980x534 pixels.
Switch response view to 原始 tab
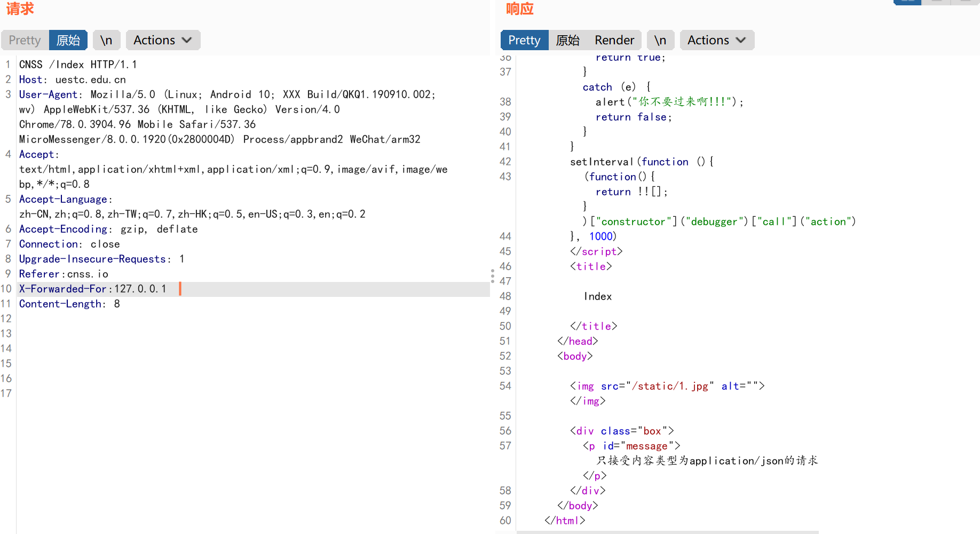point(568,40)
